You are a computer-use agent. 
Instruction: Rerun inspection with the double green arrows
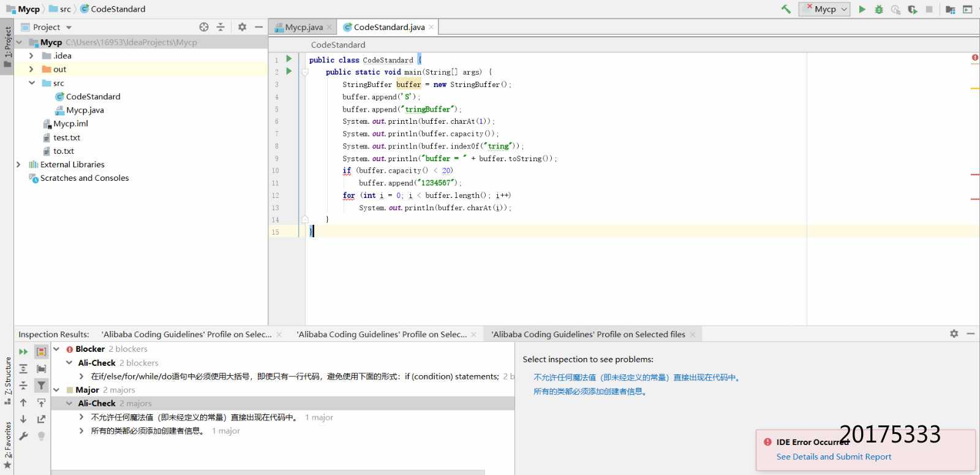23,352
